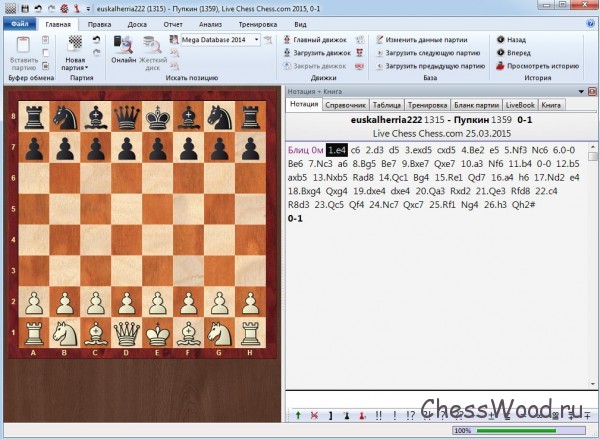
Task: Click the red engine icon right of Загрузить движок
Action: tap(359, 52)
